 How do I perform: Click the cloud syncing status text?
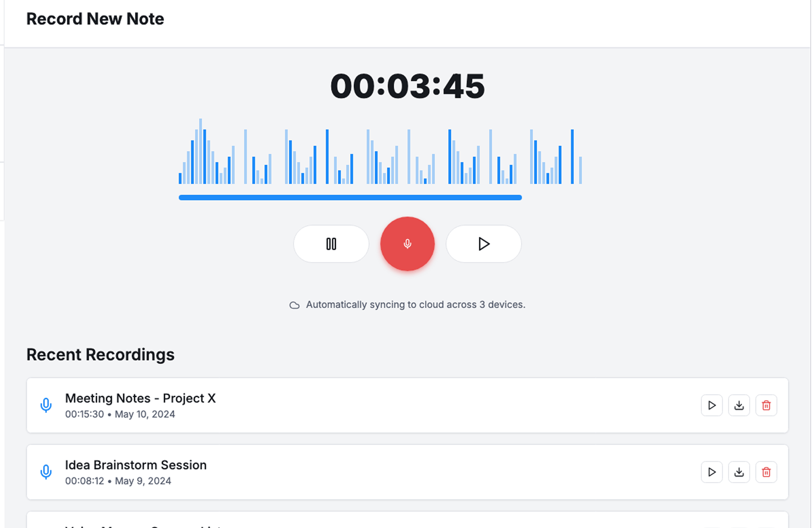(x=415, y=305)
